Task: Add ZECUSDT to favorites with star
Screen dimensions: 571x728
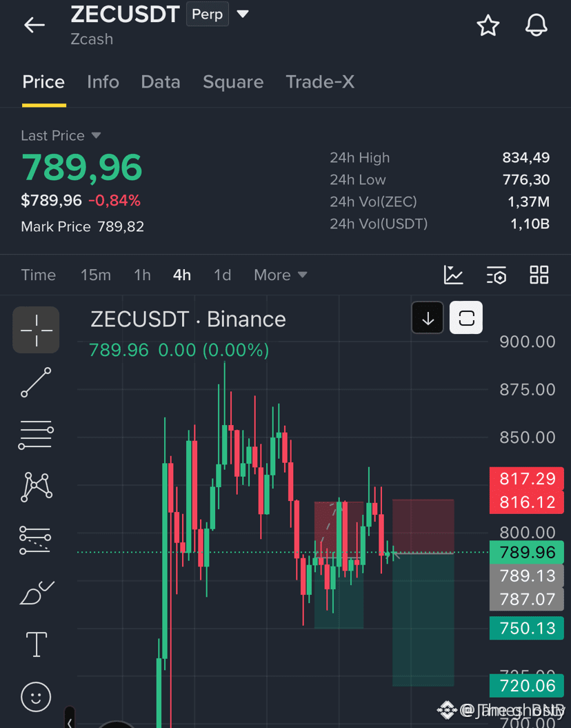Action: 488,26
